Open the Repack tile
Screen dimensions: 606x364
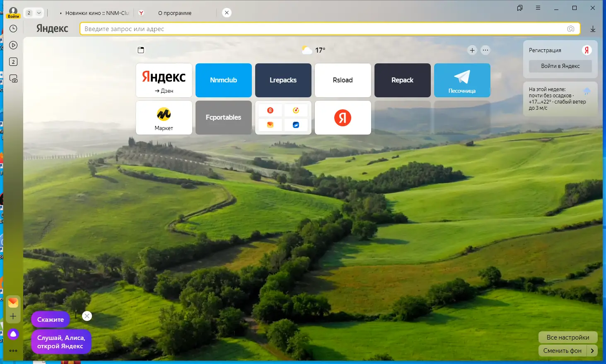[403, 80]
